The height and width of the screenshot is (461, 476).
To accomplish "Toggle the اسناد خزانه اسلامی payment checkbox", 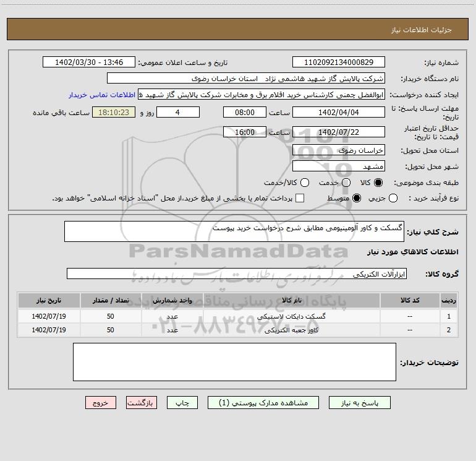I will pyautogui.click(x=300, y=198).
